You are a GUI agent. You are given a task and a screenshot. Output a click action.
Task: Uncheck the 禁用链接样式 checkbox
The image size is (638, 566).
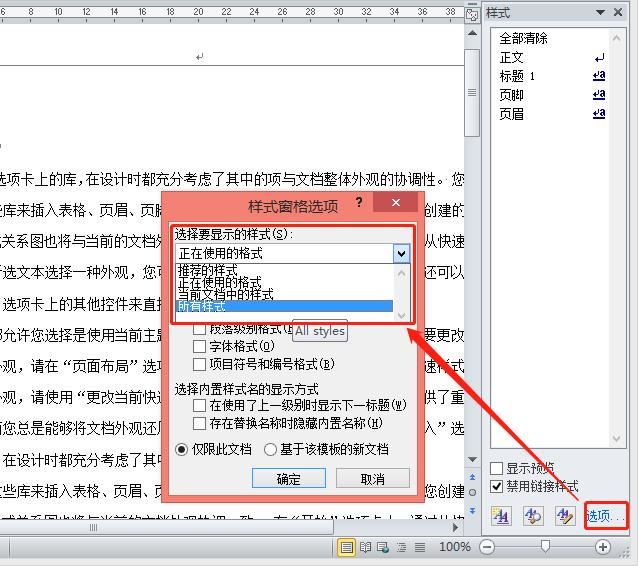496,487
